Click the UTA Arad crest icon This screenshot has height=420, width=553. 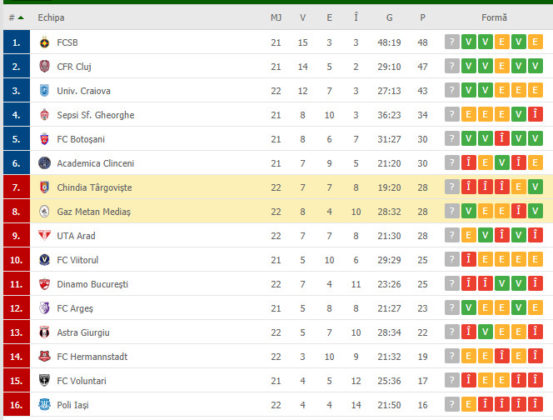[44, 235]
